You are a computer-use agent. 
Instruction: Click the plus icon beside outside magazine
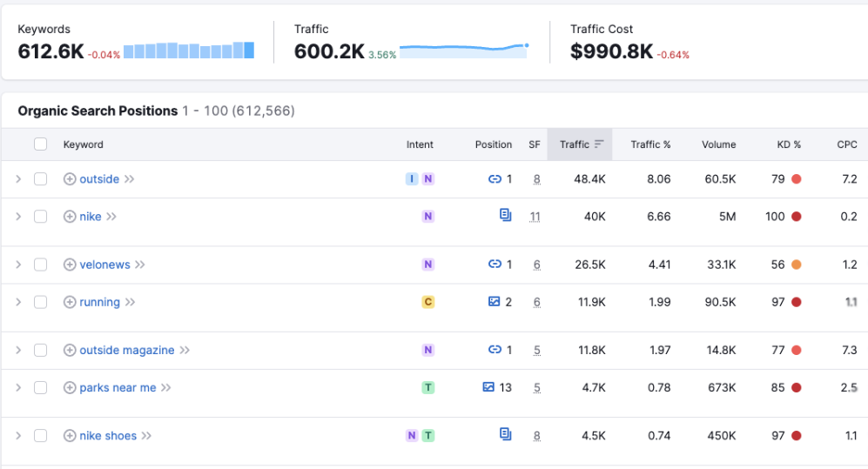(x=70, y=351)
